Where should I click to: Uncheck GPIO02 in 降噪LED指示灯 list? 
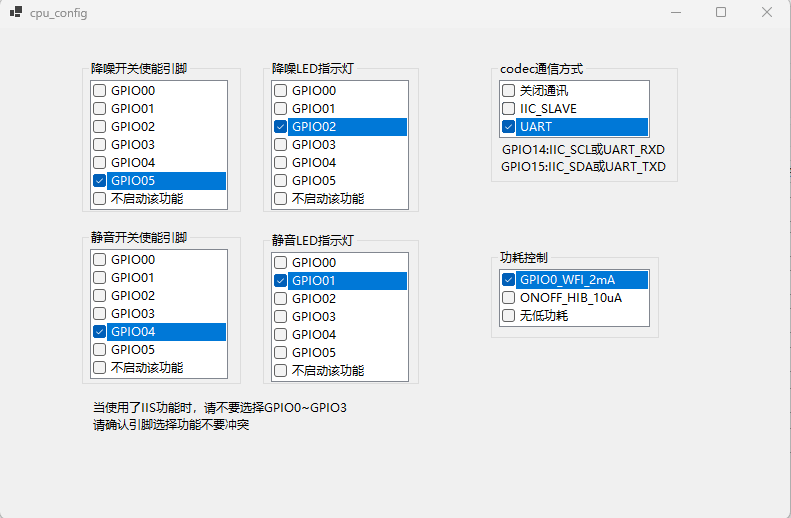(281, 127)
